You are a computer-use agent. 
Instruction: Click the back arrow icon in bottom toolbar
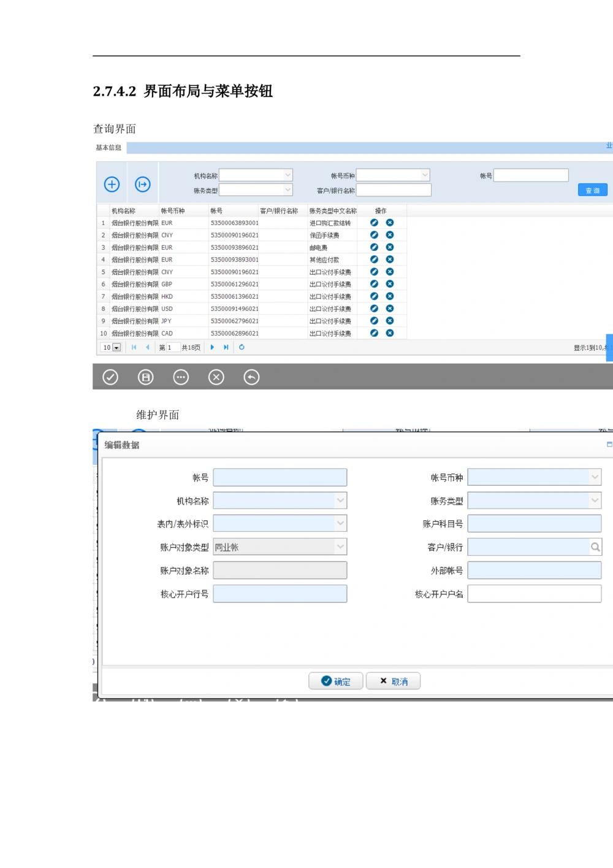[251, 377]
